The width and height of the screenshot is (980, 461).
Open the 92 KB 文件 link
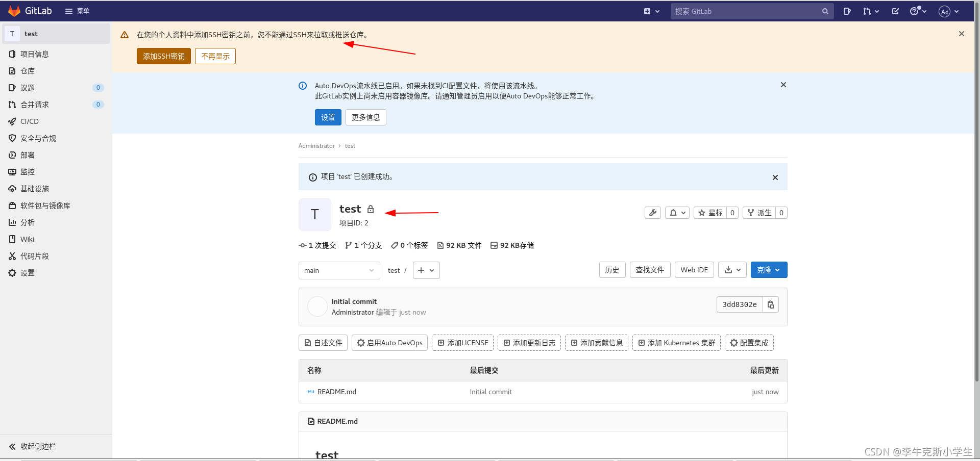point(459,245)
